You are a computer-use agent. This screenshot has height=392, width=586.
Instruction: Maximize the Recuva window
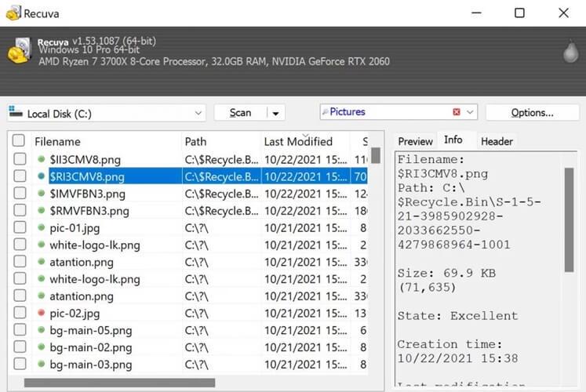click(519, 13)
